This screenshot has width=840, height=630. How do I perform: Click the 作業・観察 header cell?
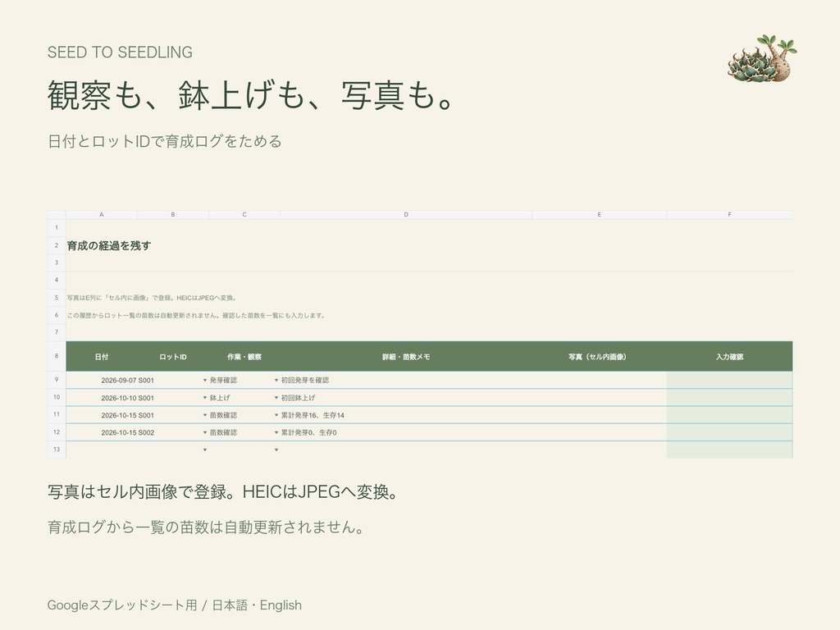[244, 357]
